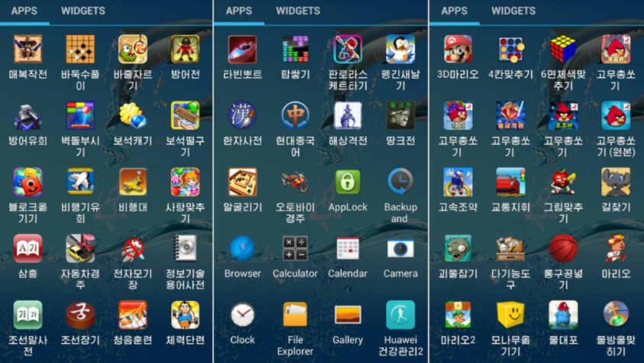This screenshot has height=363, width=644.
Task: Open the Clock app
Action: [242, 315]
